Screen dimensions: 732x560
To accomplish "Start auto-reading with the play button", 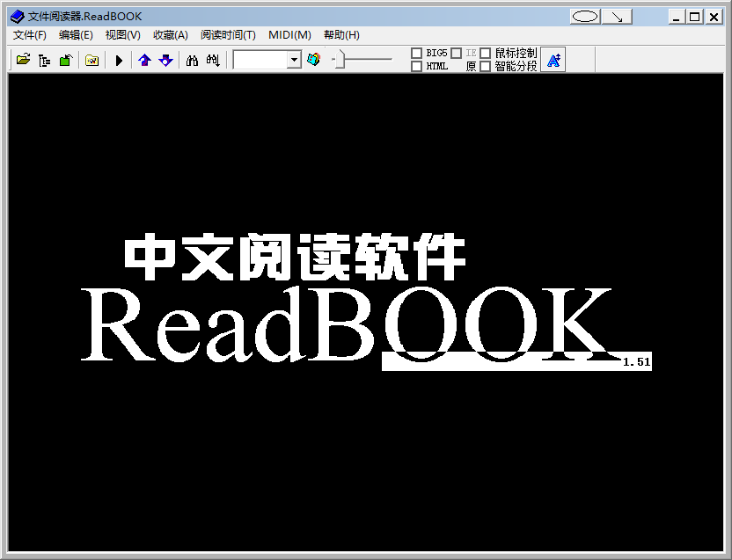I will (119, 60).
